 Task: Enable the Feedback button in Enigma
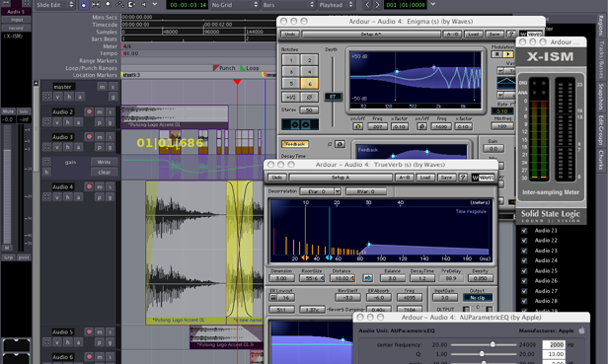coord(295,144)
